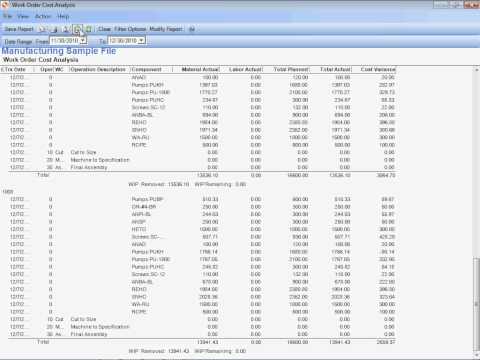Click the 429.29 Cost Variance value
Image resolution: width=480 pixels, height=360 pixels.
coord(387,237)
